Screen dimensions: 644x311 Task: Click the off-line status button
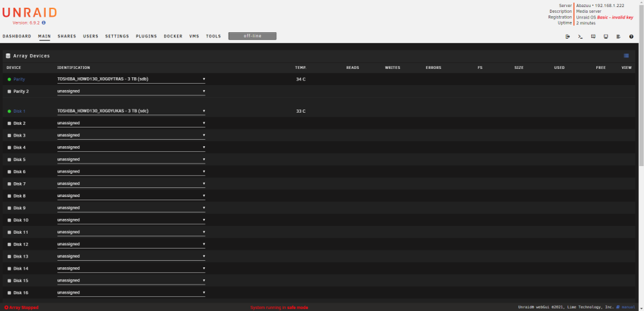pyautogui.click(x=252, y=36)
